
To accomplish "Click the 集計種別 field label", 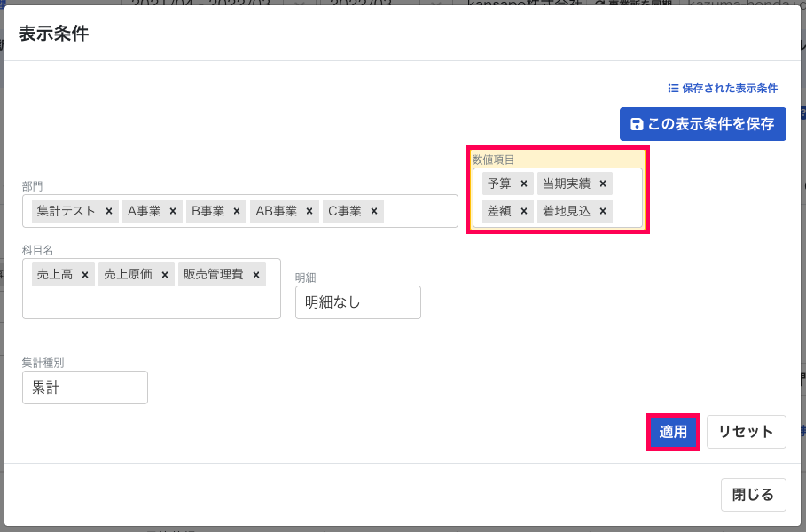I will [x=43, y=363].
